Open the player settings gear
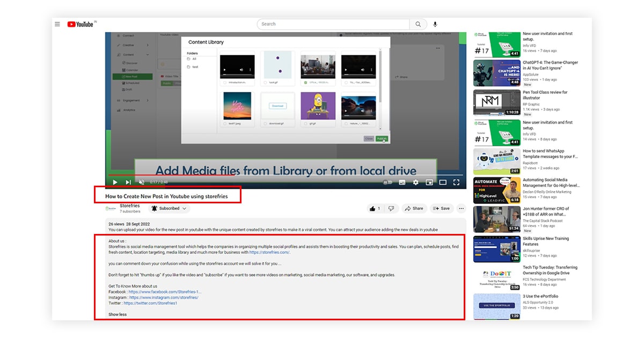 tap(415, 182)
